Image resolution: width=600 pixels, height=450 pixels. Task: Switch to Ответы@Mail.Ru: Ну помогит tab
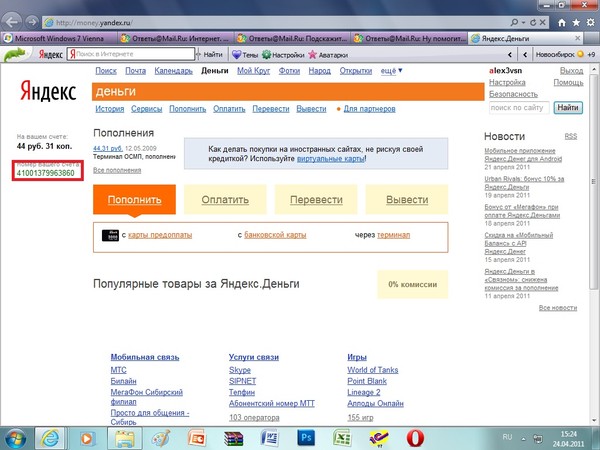(409, 38)
